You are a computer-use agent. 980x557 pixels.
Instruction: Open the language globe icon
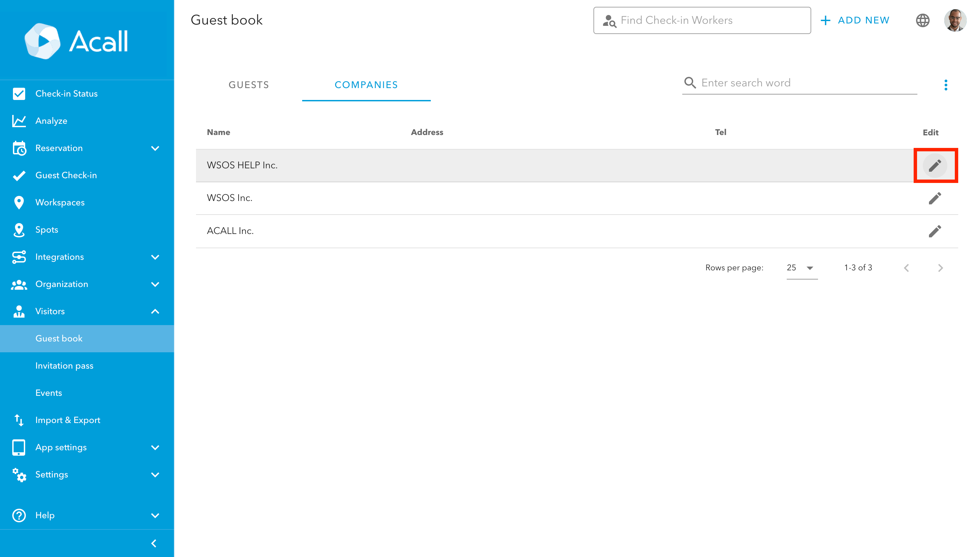(922, 20)
